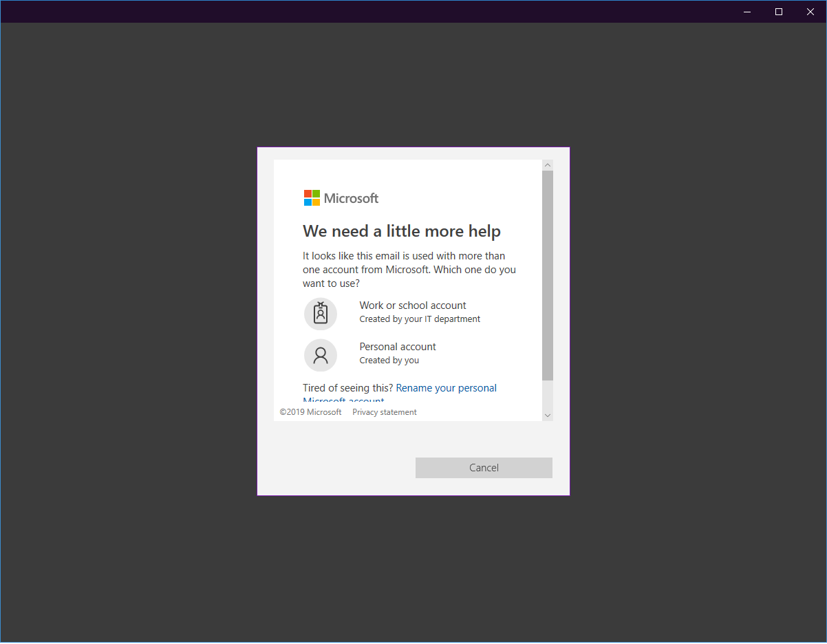The height and width of the screenshot is (644, 827).
Task: Click the "We need a little more help" heading
Action: click(x=402, y=231)
